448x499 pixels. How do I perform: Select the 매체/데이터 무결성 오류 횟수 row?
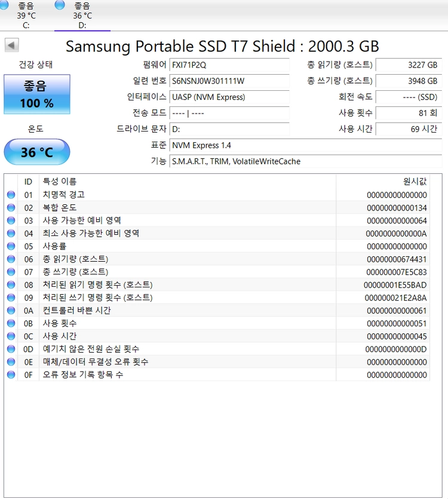[217, 362]
